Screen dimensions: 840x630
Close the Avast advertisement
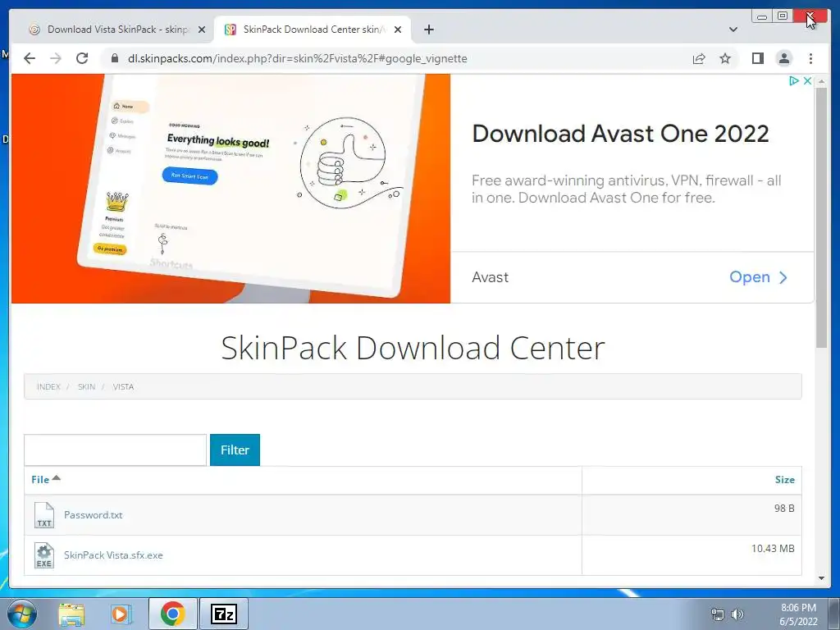pyautogui.click(x=807, y=81)
